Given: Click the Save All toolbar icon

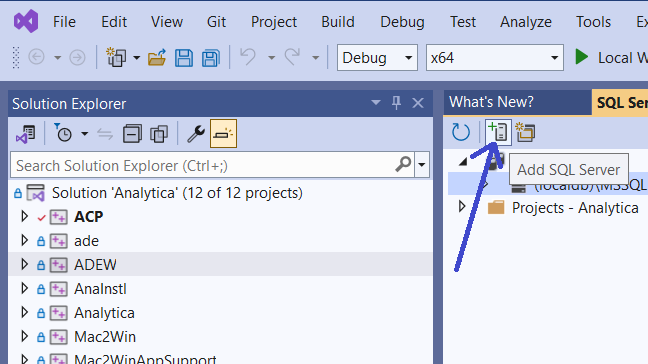Looking at the screenshot, I should click(x=211, y=57).
